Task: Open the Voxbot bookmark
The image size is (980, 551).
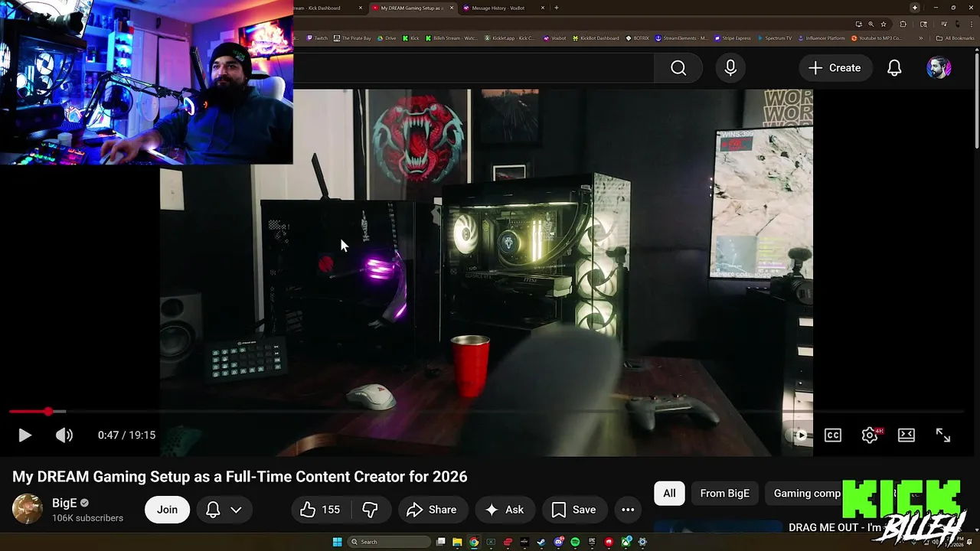Action: [x=554, y=38]
